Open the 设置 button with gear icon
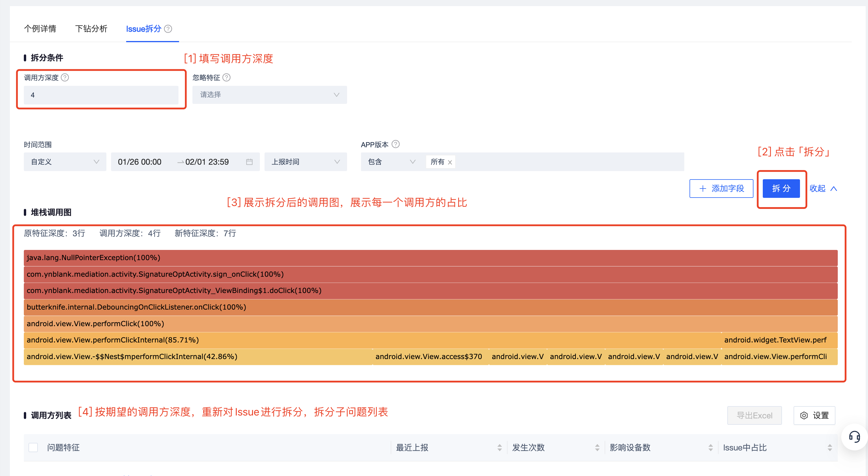The height and width of the screenshot is (476, 868). click(815, 415)
